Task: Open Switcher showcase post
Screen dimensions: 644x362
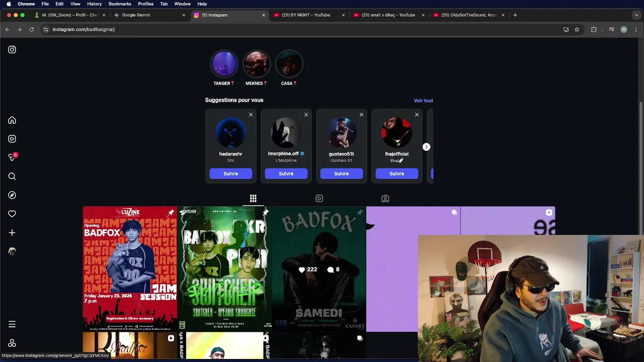Action: (224, 269)
